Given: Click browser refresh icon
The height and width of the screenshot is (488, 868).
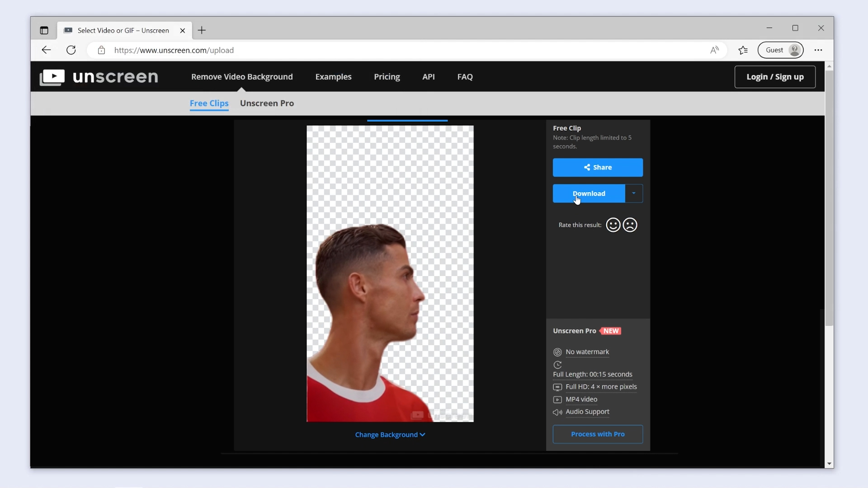Looking at the screenshot, I should 71,50.
